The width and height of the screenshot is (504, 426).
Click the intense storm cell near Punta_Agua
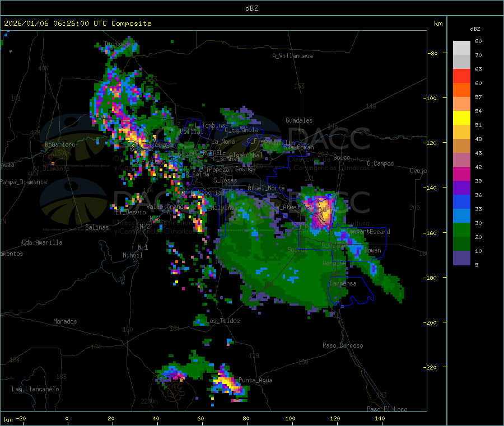click(x=227, y=382)
